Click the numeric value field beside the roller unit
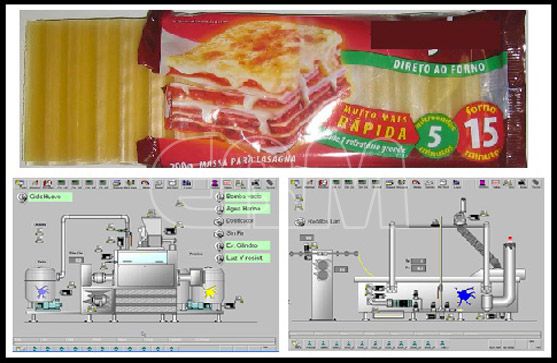 (x=340, y=270)
